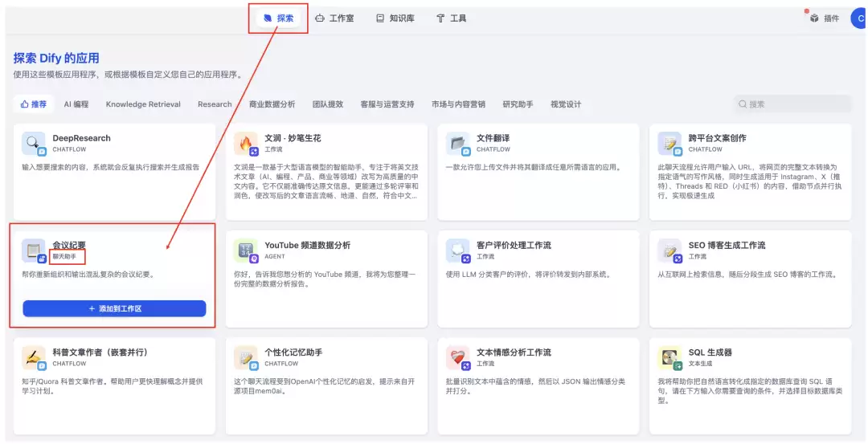The image size is (868, 444).
Task: Filter by 团队提效 category
Action: coord(328,104)
